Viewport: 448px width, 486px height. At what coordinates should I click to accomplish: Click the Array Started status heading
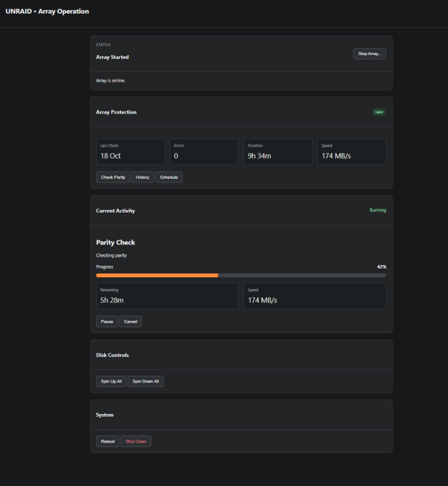click(112, 57)
